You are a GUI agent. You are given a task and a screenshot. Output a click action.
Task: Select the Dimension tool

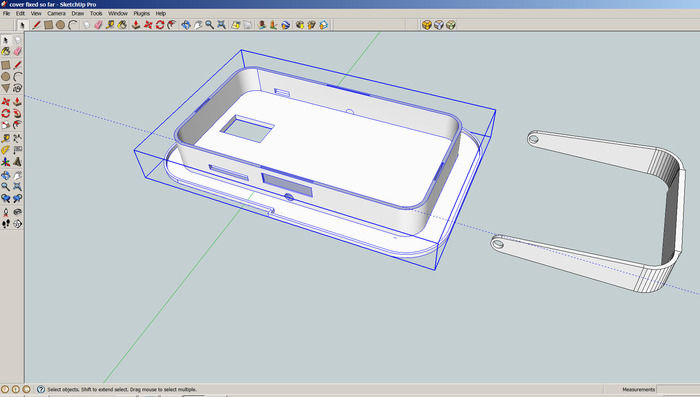tap(17, 138)
